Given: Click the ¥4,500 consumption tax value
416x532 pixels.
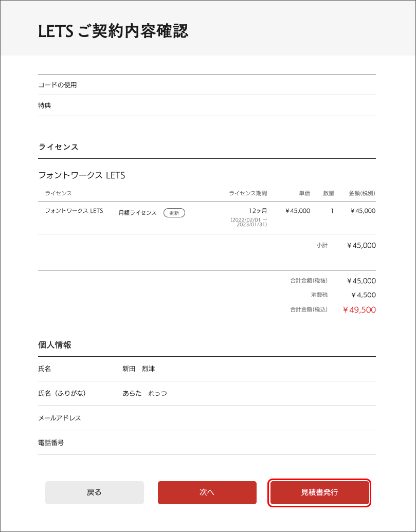Looking at the screenshot, I should [x=363, y=295].
